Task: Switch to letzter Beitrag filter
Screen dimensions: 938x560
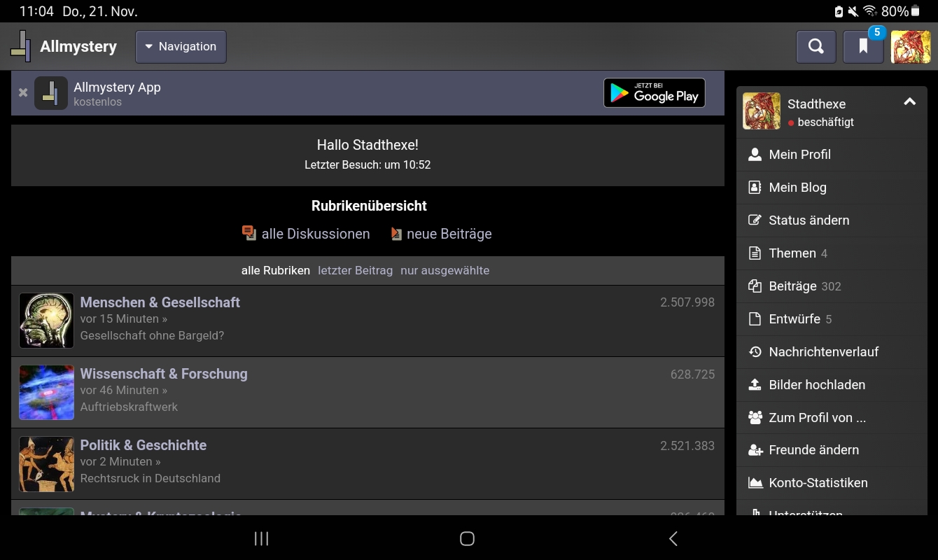Action: pos(355,271)
